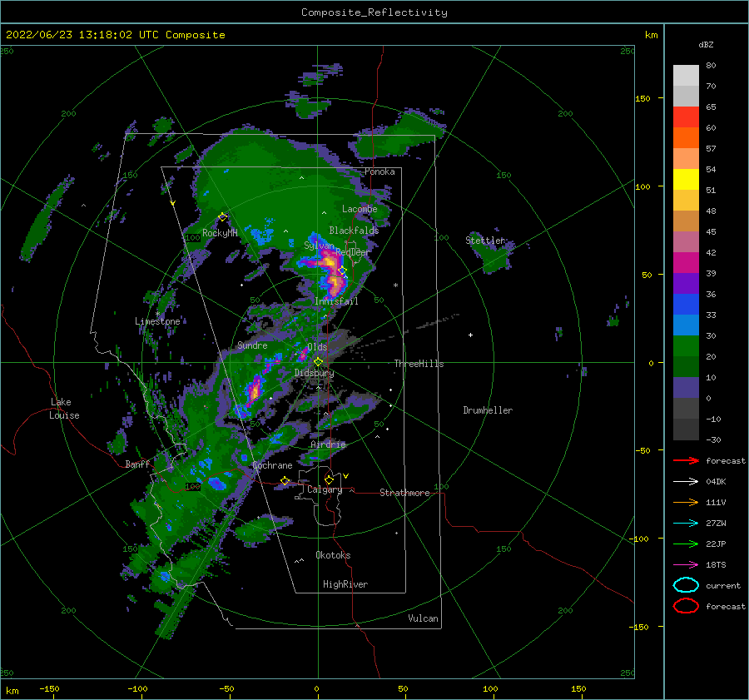Image resolution: width=749 pixels, height=700 pixels.
Task: Click the Airdrie map label
Action: point(328,444)
